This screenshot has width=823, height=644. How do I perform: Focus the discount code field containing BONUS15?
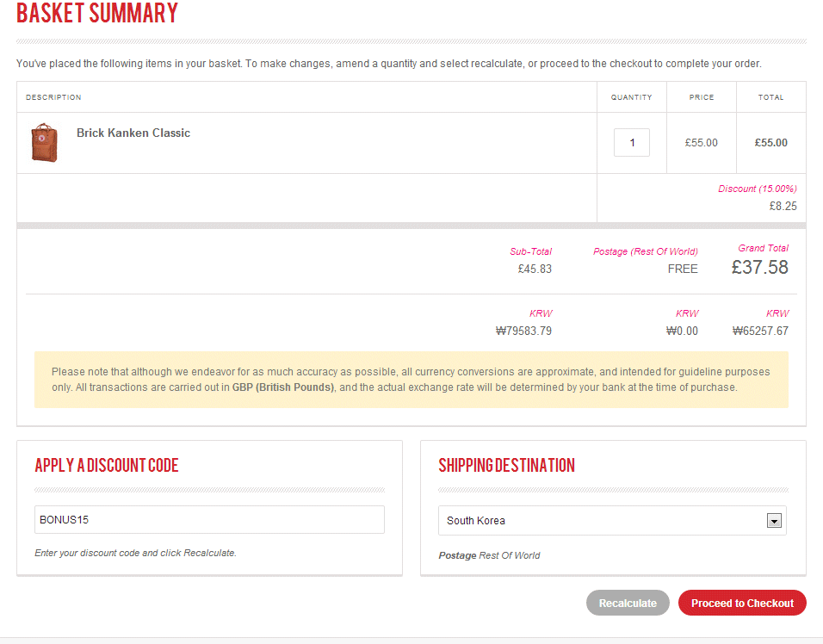point(209,520)
